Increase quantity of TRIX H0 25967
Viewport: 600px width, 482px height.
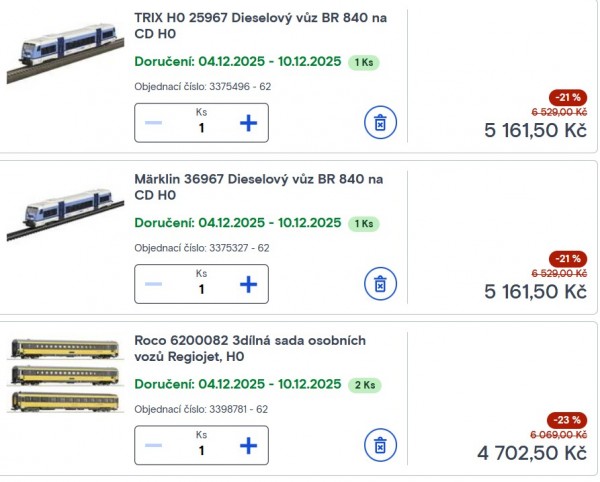click(x=248, y=123)
